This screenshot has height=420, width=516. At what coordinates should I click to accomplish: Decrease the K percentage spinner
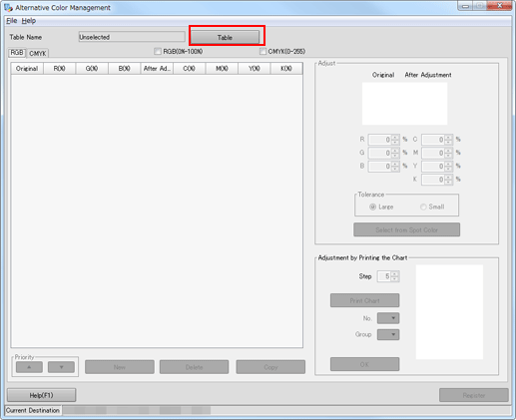coord(448,182)
